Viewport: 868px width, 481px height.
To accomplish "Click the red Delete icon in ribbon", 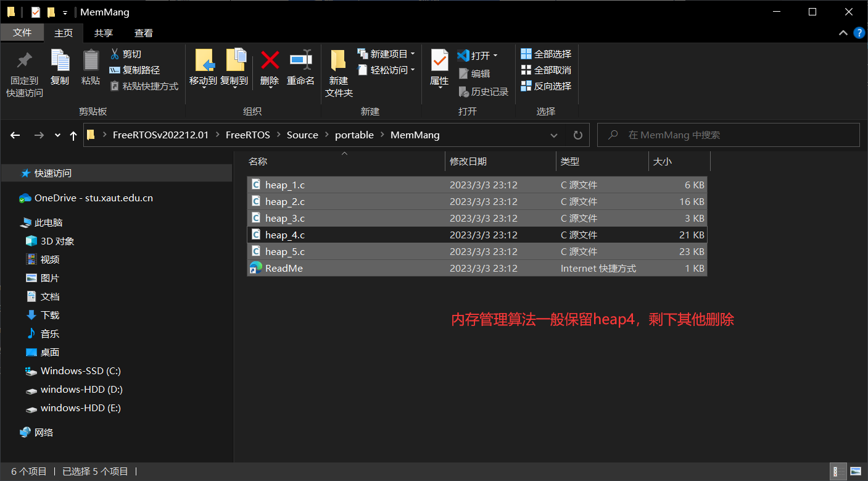I will [270, 61].
